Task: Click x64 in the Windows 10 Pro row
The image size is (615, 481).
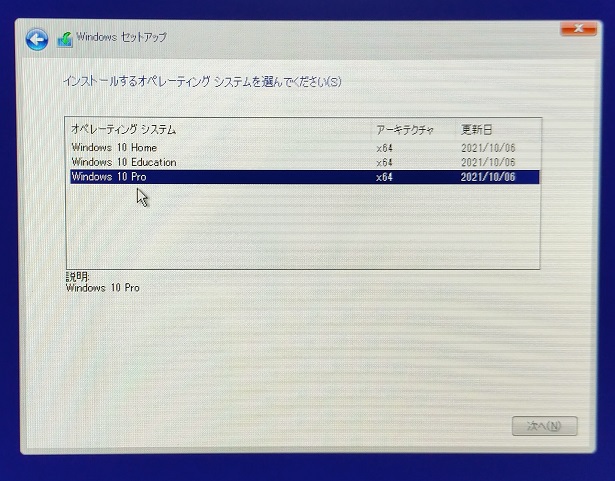Action: coord(384,177)
